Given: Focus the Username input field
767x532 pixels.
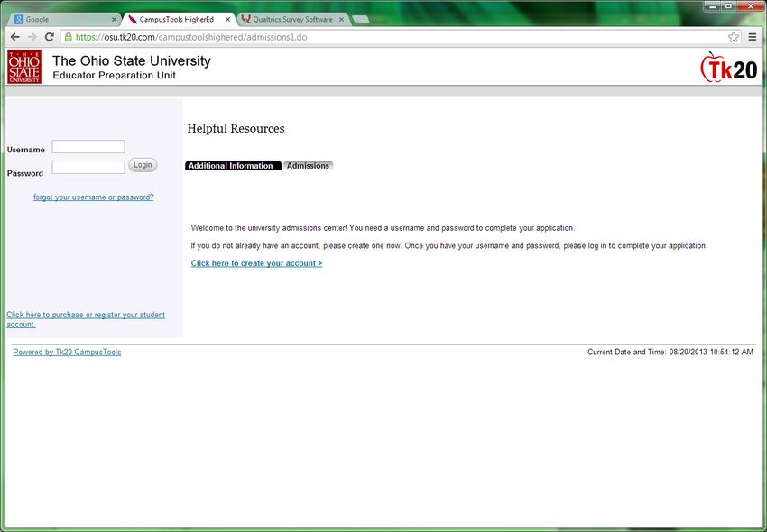Looking at the screenshot, I should [88, 147].
